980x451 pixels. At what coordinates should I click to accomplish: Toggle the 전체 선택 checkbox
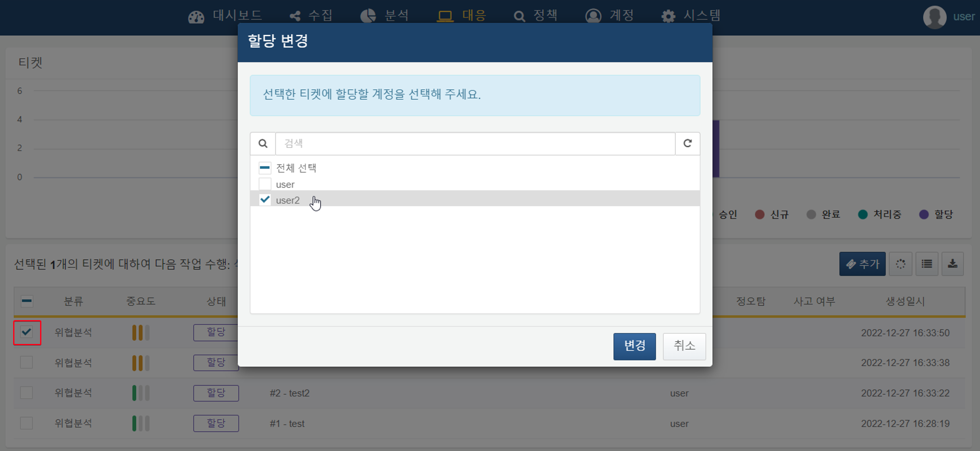point(264,167)
